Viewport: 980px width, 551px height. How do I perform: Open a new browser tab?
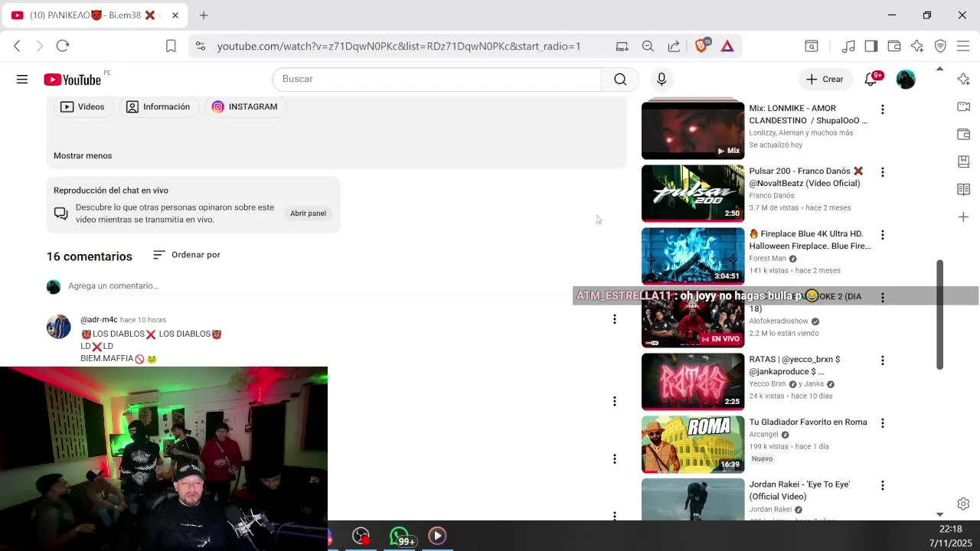pyautogui.click(x=204, y=15)
